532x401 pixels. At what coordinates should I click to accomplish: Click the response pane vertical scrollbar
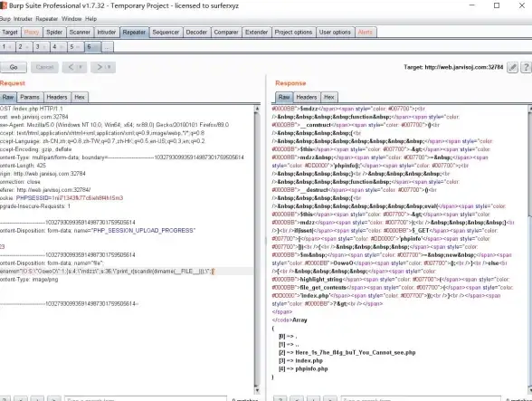pyautogui.click(x=529, y=249)
